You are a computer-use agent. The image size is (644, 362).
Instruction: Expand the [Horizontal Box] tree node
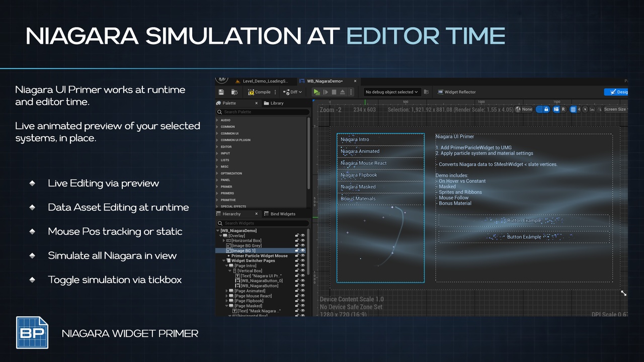224,240
